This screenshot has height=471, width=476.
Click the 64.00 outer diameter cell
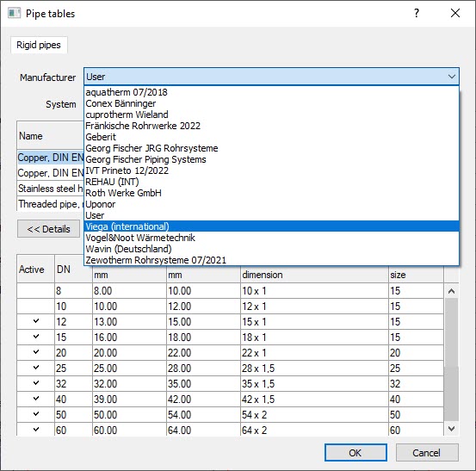coord(203,430)
